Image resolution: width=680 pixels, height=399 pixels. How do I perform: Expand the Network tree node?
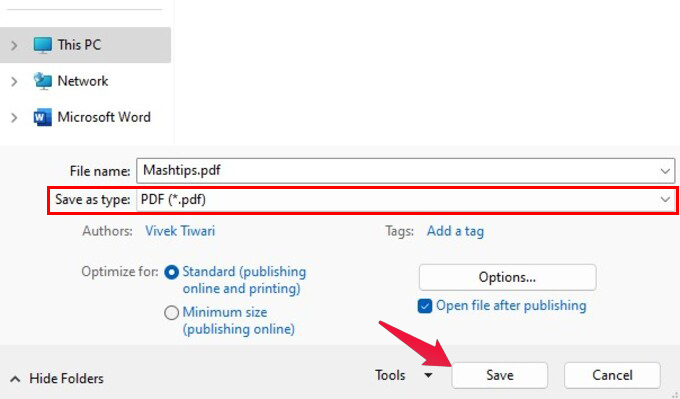14,81
